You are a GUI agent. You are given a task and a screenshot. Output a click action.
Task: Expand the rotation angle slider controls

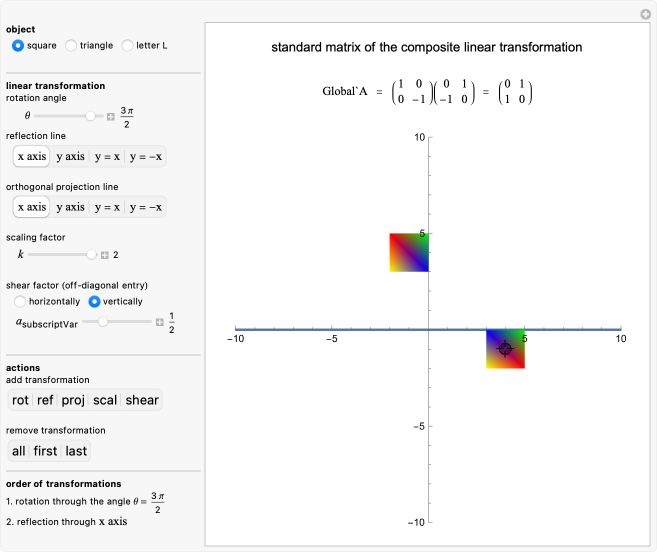point(110,117)
